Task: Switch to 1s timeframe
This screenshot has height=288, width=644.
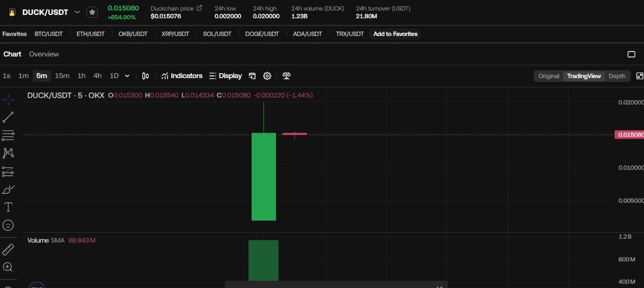Action: pyautogui.click(x=7, y=76)
